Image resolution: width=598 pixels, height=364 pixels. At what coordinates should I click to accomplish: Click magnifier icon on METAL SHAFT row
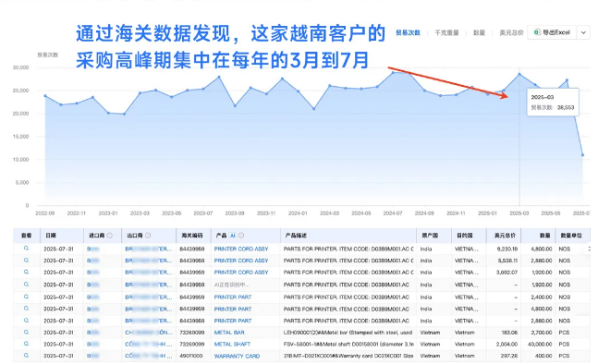pos(26,344)
